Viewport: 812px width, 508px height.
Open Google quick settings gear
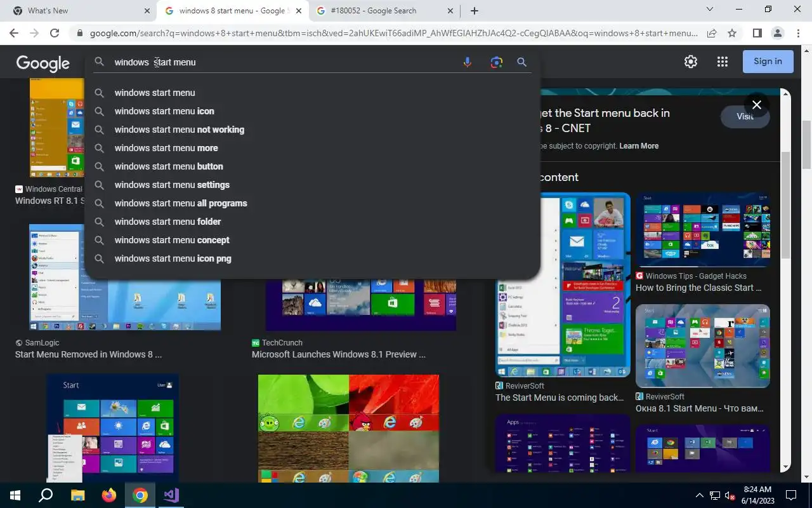click(x=691, y=62)
